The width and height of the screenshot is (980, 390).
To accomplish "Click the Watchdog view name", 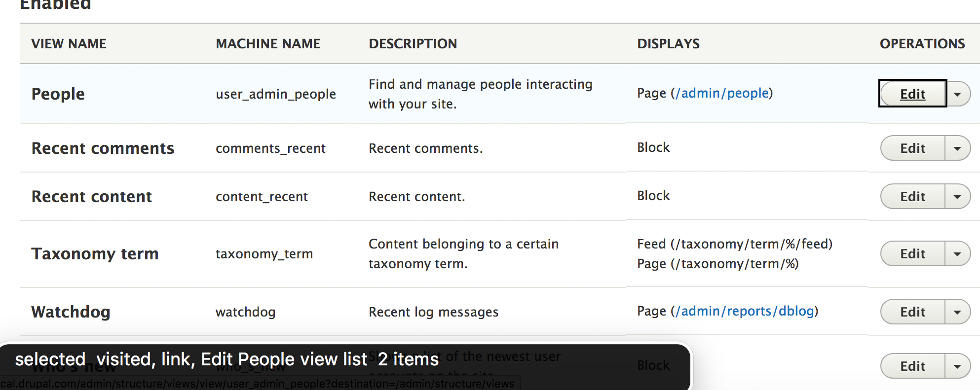I will pos(71,312).
